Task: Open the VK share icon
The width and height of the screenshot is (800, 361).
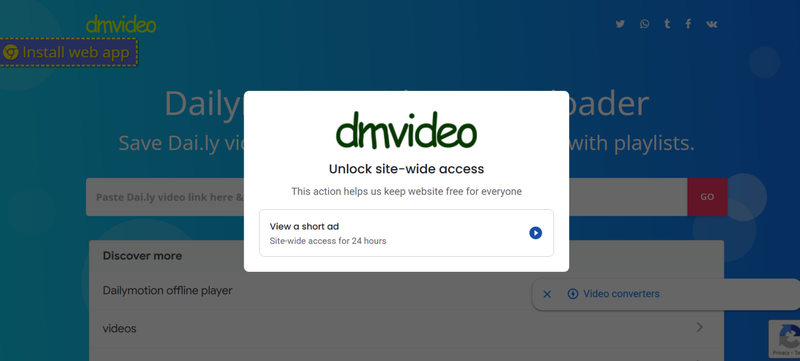Action: point(712,24)
